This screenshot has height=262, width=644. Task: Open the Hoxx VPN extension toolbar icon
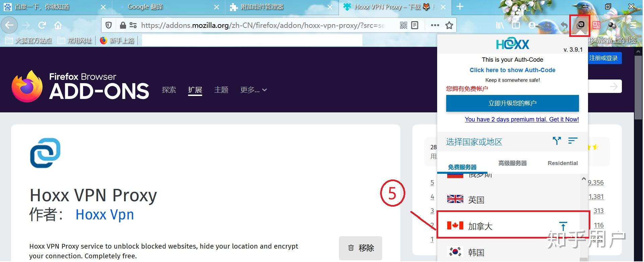coord(580,25)
